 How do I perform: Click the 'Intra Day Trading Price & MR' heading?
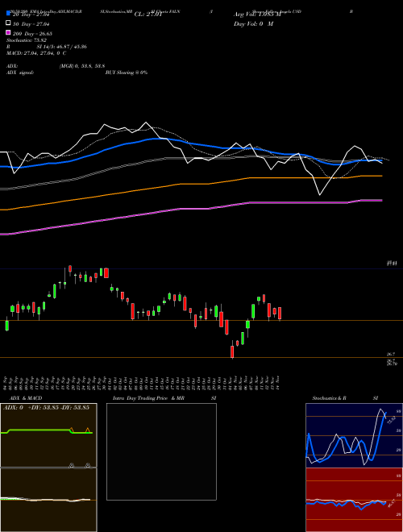pyautogui.click(x=148, y=398)
